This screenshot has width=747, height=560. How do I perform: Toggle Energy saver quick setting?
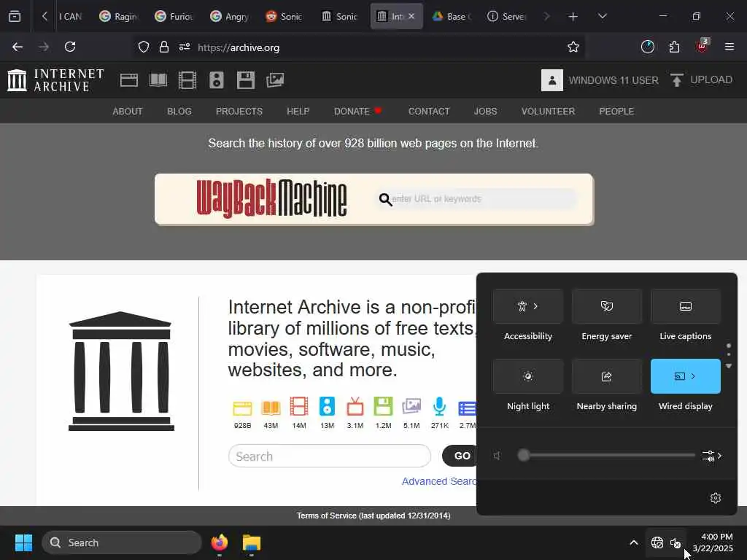coord(606,306)
